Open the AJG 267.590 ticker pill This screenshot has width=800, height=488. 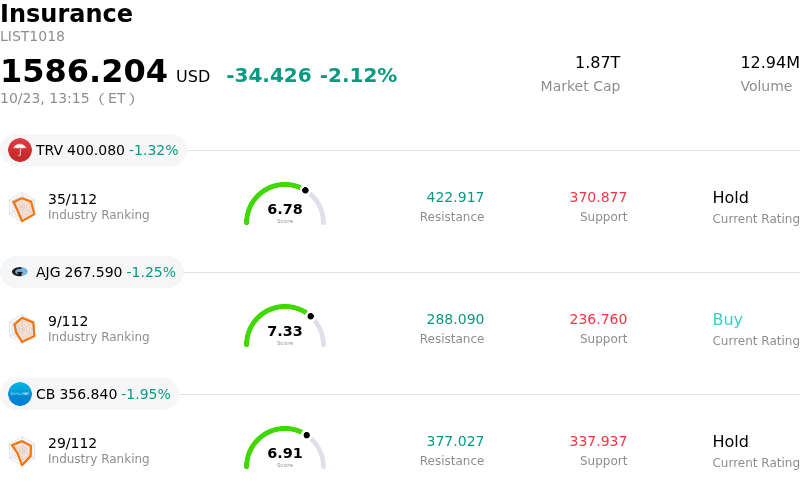(x=92, y=272)
